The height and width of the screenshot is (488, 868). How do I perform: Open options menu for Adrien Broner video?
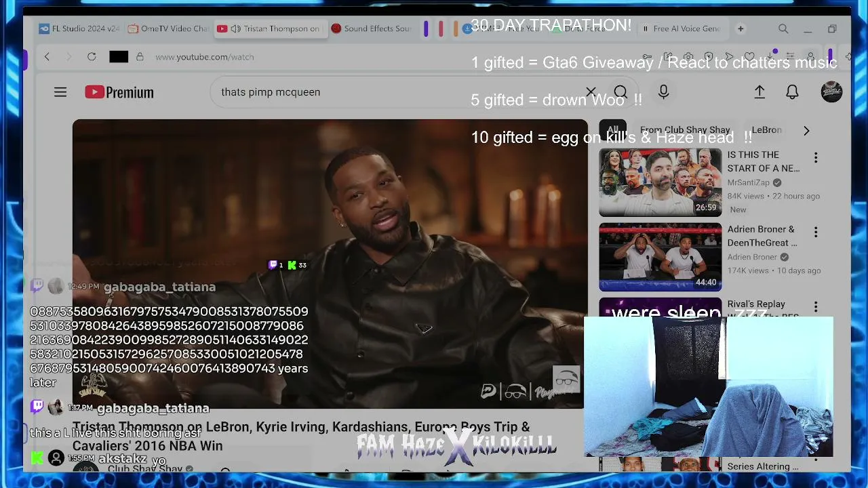(x=816, y=232)
